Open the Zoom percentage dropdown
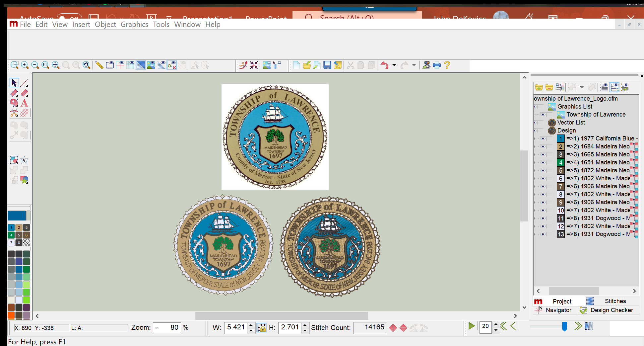Image resolution: width=644 pixels, height=346 pixels. pyautogui.click(x=157, y=328)
